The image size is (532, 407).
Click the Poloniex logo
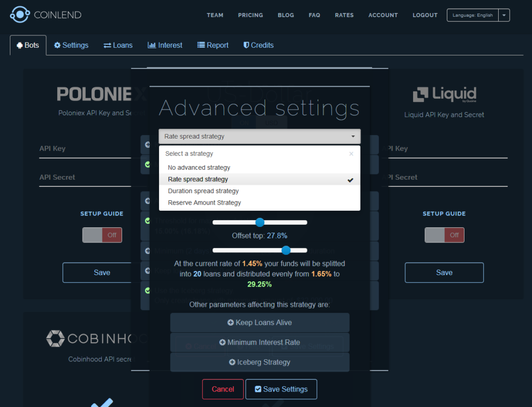pos(102,94)
